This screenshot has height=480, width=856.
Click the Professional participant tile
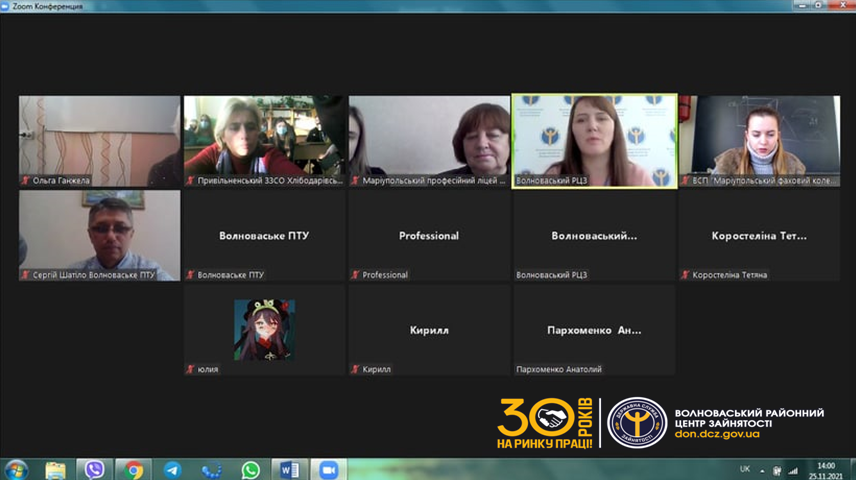(429, 235)
